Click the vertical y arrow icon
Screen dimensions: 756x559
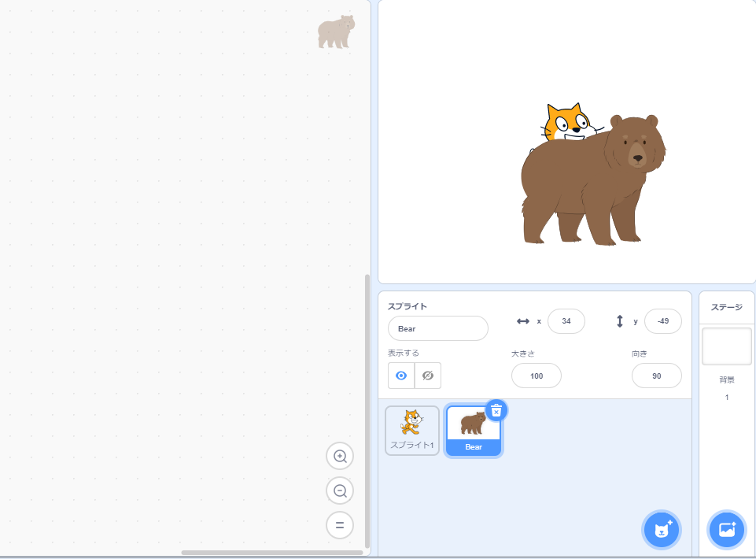pyautogui.click(x=620, y=321)
